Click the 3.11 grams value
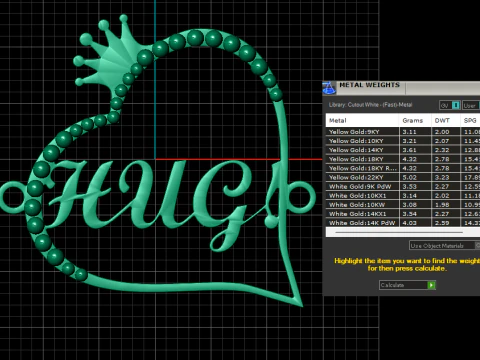 409,132
